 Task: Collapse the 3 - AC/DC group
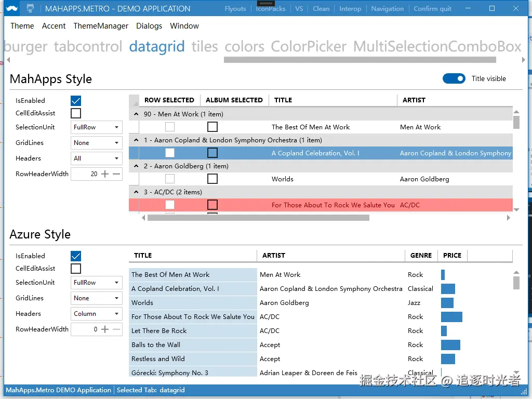pyautogui.click(x=136, y=192)
